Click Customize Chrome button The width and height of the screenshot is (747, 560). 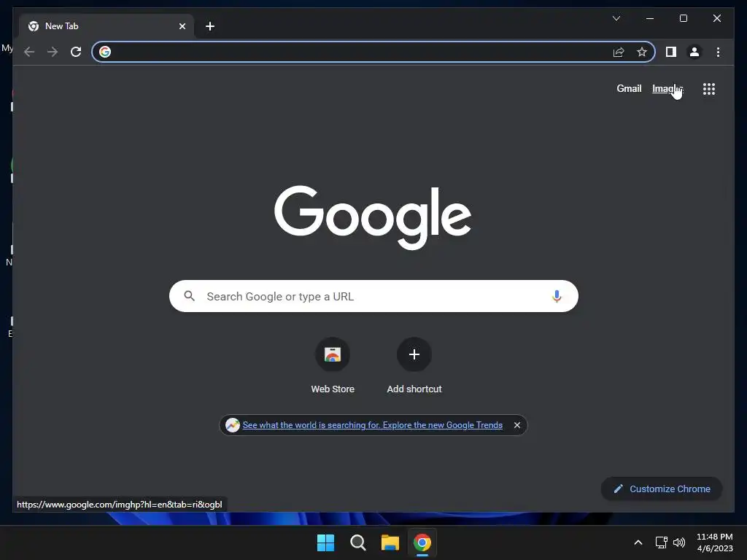662,489
